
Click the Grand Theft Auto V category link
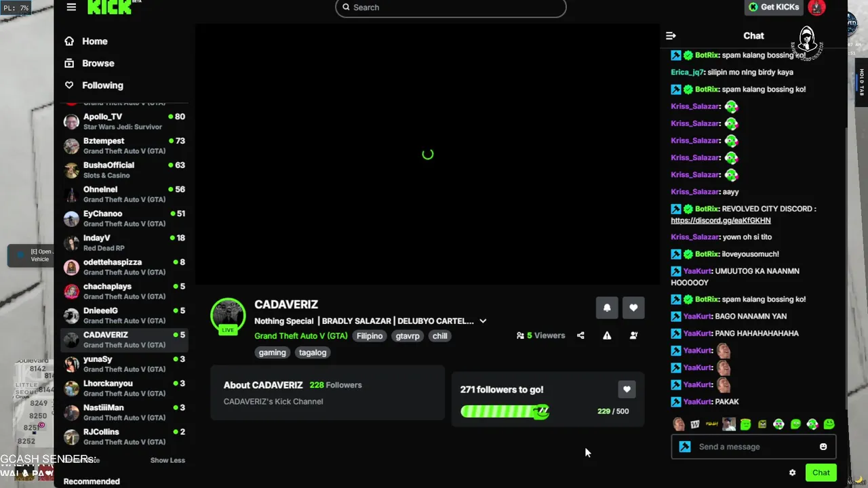(301, 336)
